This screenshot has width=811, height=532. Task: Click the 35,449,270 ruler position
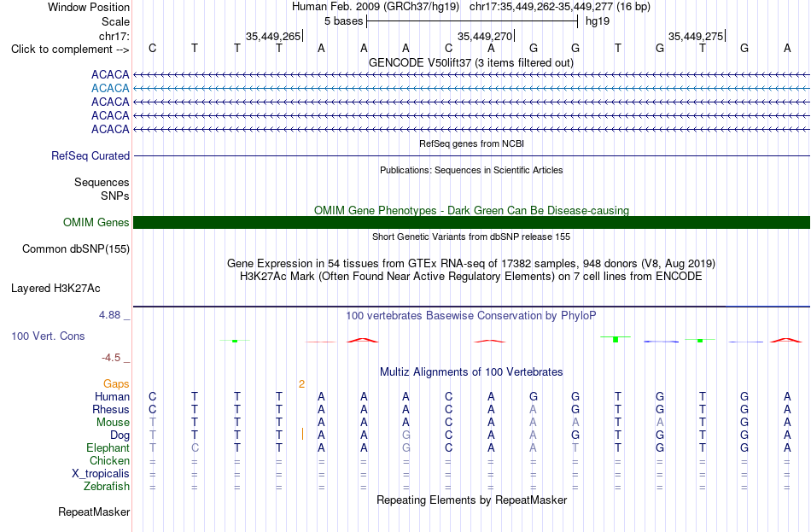[x=485, y=36]
